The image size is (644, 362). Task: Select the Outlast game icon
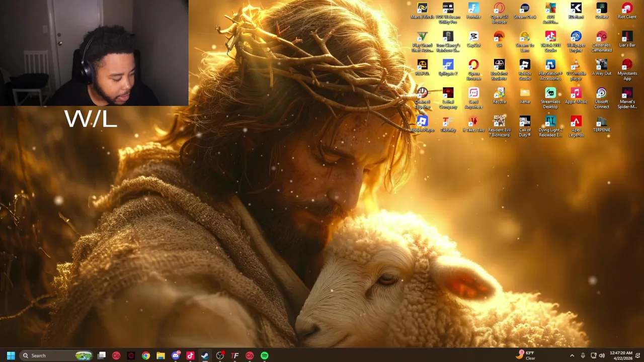point(602,12)
